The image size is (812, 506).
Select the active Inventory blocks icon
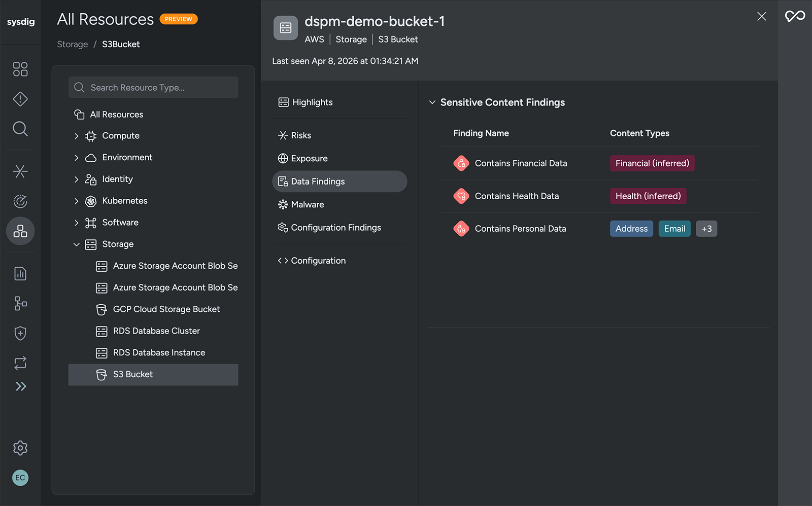20,231
